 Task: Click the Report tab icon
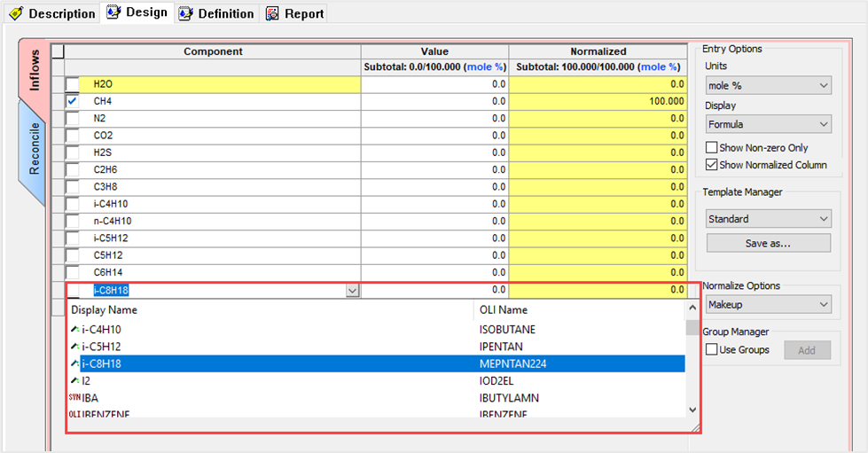(272, 13)
